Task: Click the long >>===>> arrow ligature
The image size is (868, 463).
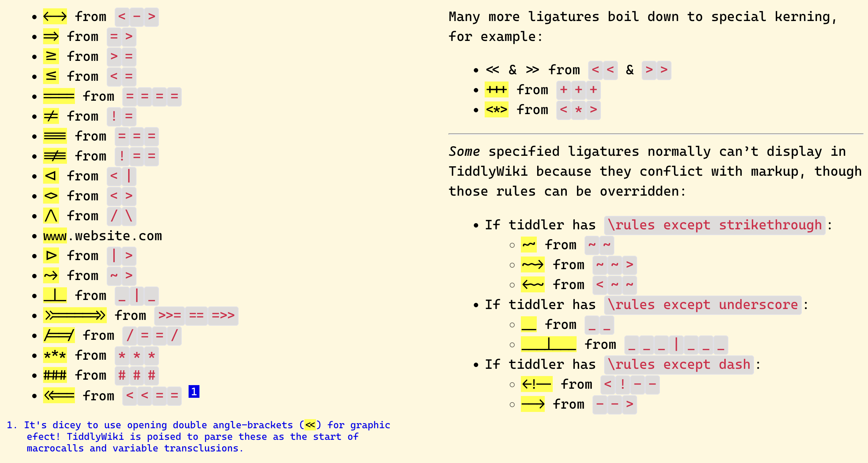Action: 75,315
